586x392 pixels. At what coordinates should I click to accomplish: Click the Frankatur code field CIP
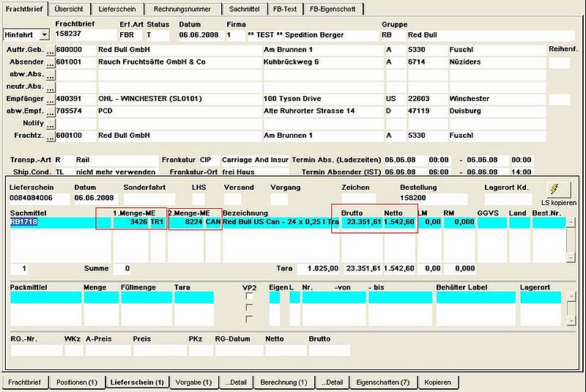[209, 160]
